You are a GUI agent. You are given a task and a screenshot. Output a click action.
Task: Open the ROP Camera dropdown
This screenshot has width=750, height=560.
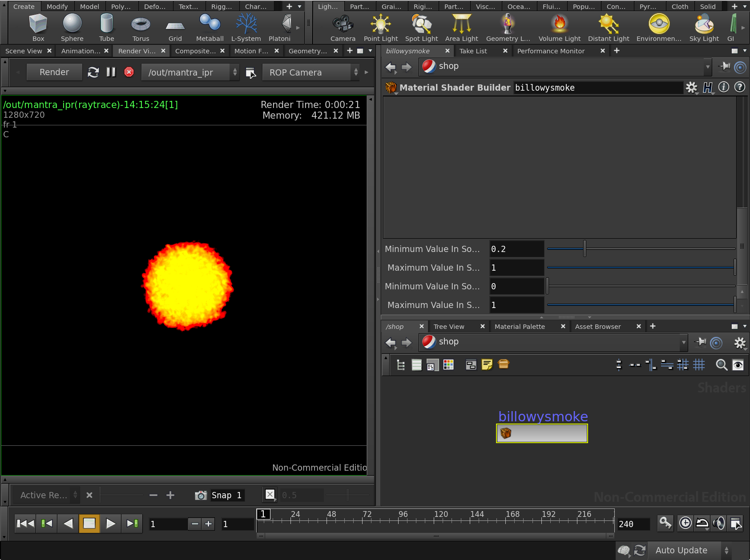pyautogui.click(x=310, y=72)
